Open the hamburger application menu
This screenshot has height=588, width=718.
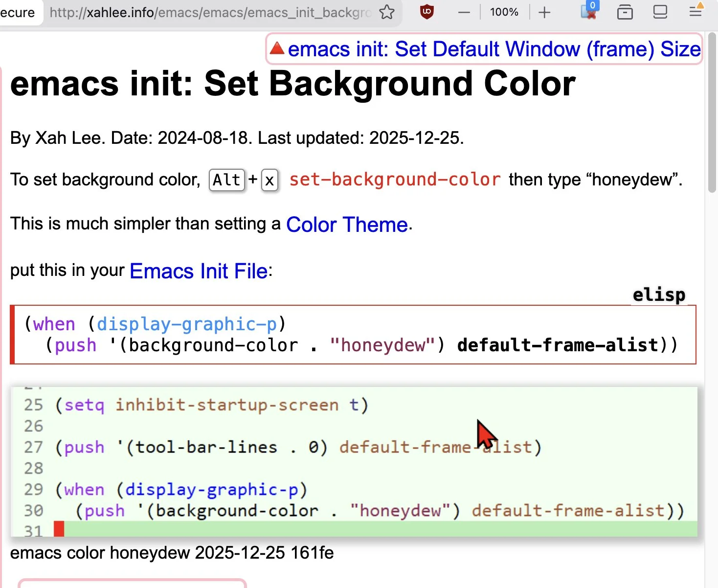tap(696, 11)
